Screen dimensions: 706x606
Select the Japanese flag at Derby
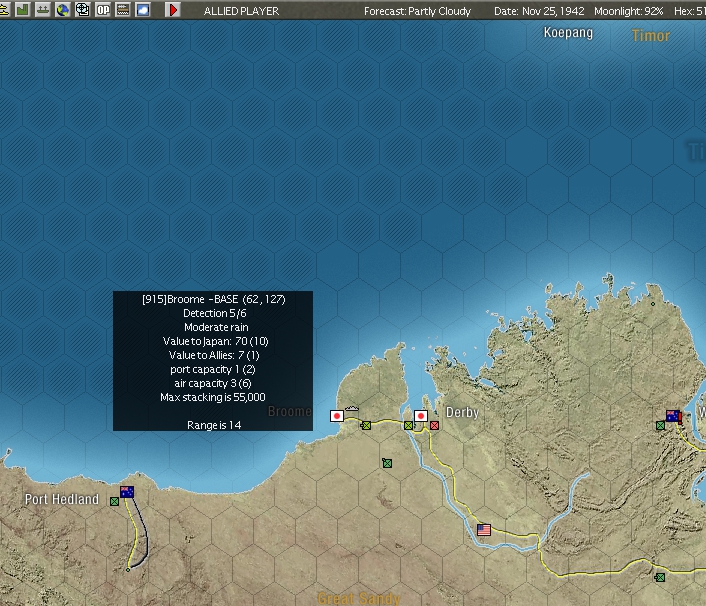pos(421,416)
